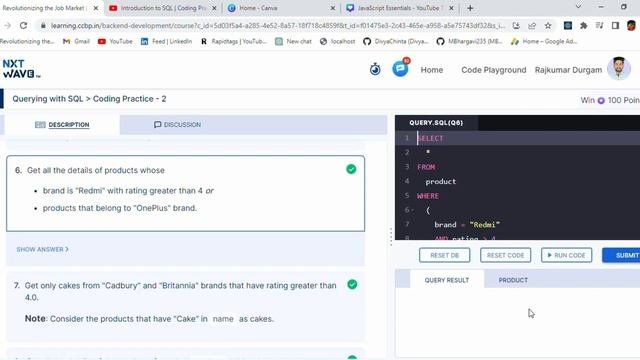Open the DivyaChinta GitHub bookmark

(396, 41)
